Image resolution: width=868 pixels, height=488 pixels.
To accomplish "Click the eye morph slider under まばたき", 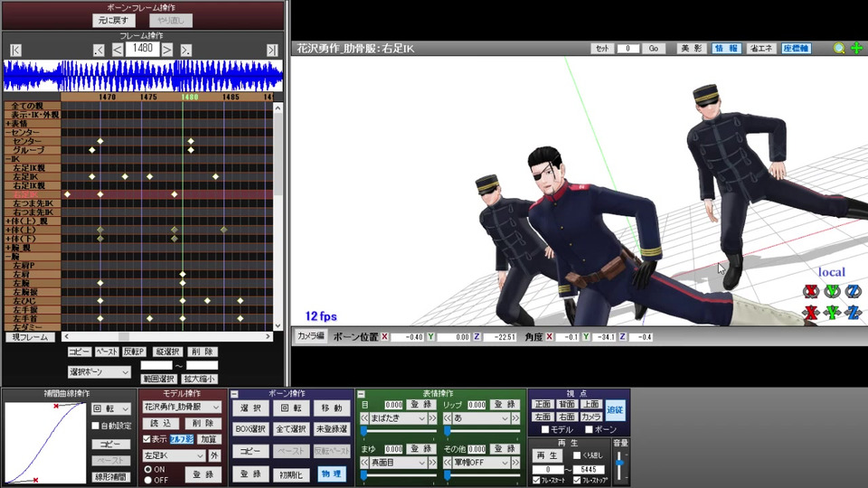I will point(397,430).
